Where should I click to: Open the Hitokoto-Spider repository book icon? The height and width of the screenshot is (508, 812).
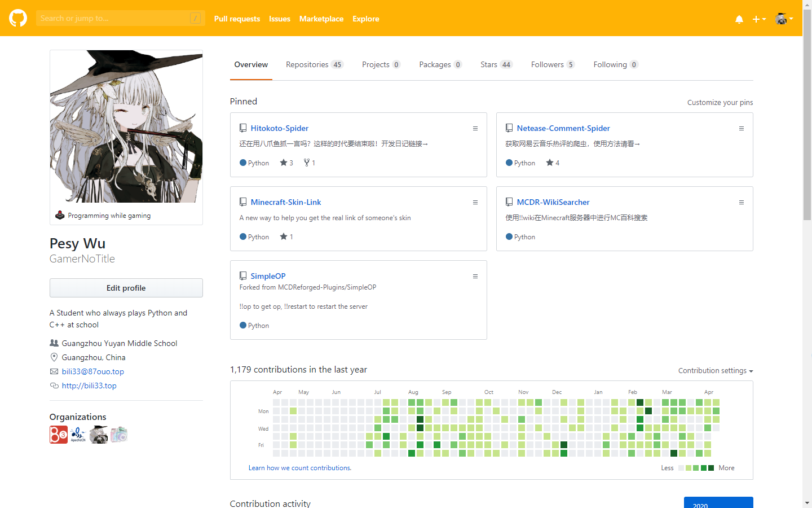[243, 128]
